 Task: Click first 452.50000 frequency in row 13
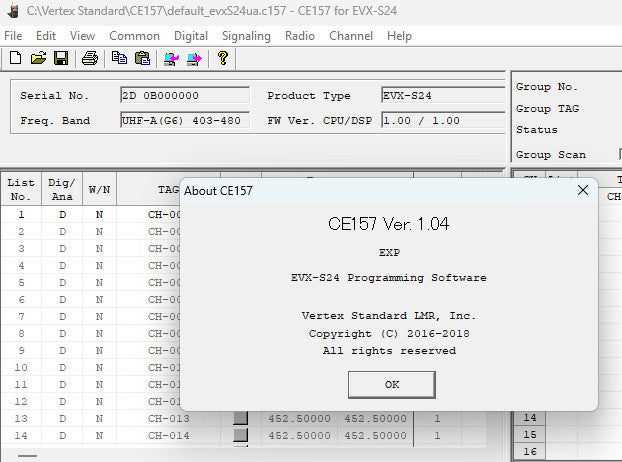click(x=299, y=418)
